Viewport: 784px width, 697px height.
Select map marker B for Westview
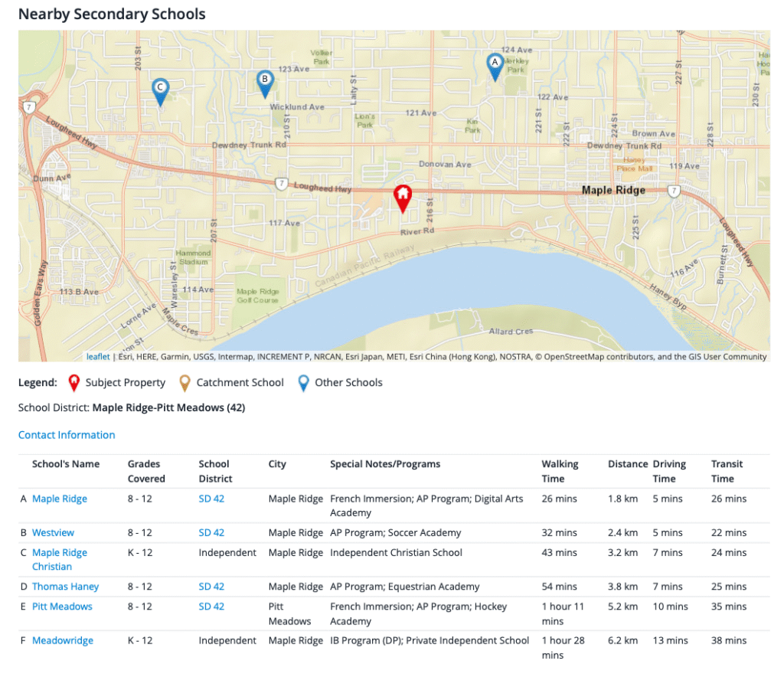(265, 84)
